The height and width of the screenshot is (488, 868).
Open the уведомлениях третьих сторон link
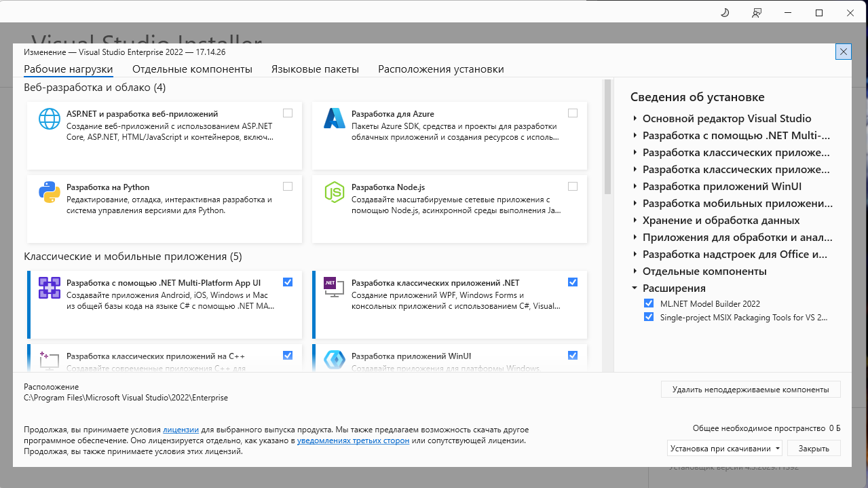[353, 440]
